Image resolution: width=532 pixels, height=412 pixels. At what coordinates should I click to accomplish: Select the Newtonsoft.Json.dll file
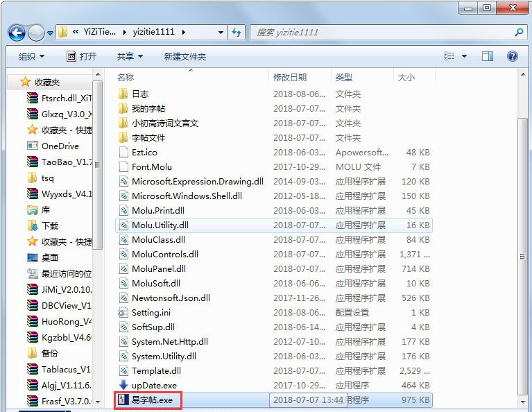tap(171, 298)
